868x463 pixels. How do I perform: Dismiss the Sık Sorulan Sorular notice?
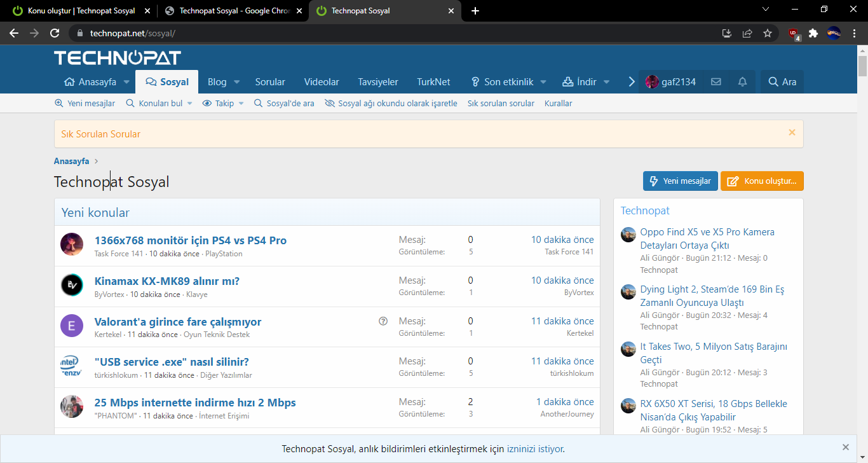792,132
